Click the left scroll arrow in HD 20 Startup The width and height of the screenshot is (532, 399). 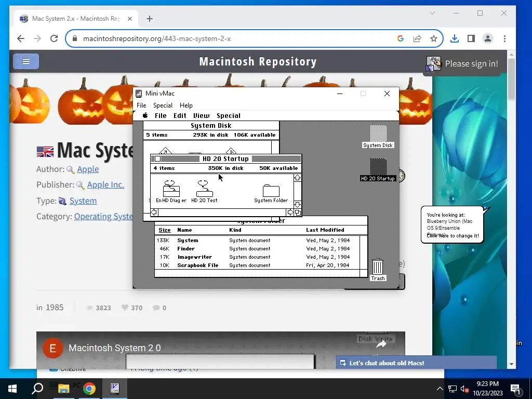click(x=154, y=212)
